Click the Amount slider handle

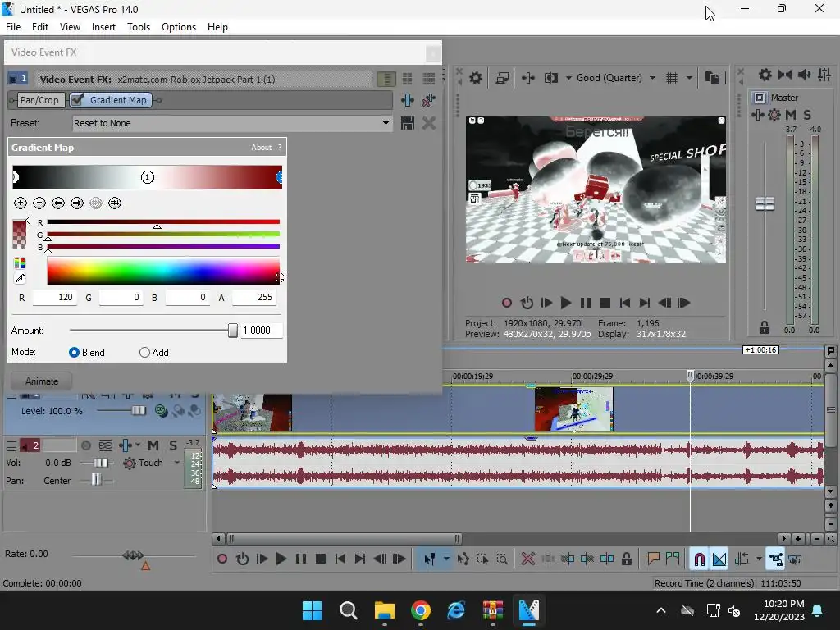click(232, 331)
